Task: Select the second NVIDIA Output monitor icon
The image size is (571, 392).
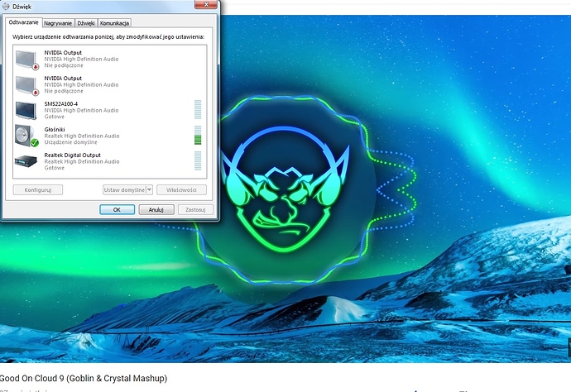Action: pos(26,85)
